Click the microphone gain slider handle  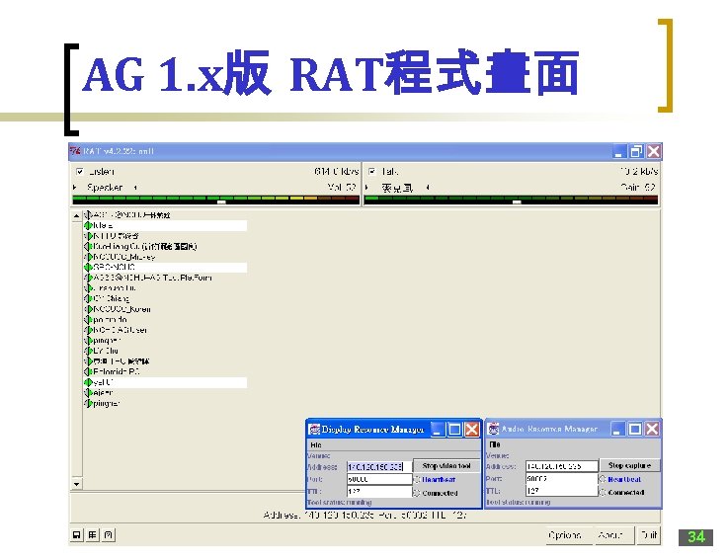point(517,202)
